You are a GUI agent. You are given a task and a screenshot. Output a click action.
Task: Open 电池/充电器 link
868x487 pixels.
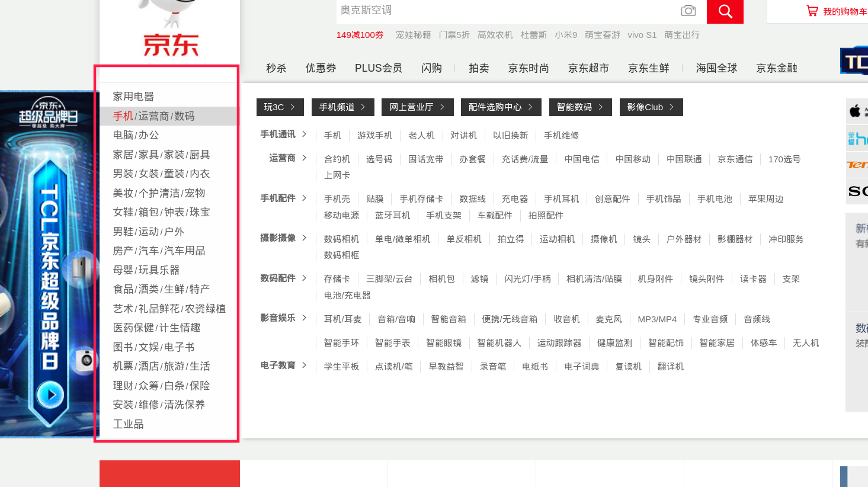347,296
